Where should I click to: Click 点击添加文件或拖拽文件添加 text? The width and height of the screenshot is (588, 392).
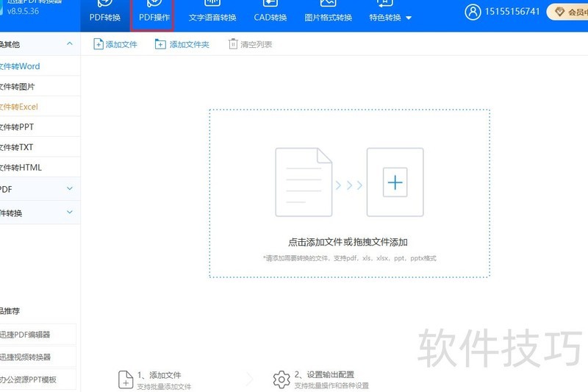click(348, 242)
